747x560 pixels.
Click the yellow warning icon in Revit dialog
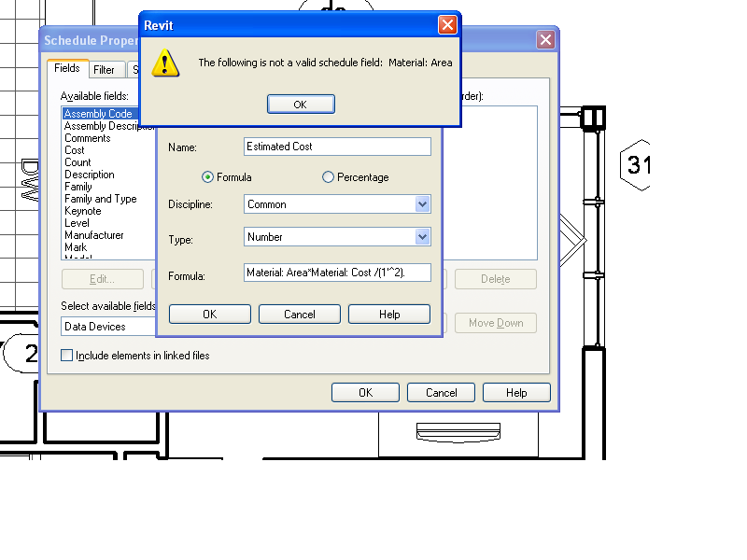[x=165, y=63]
